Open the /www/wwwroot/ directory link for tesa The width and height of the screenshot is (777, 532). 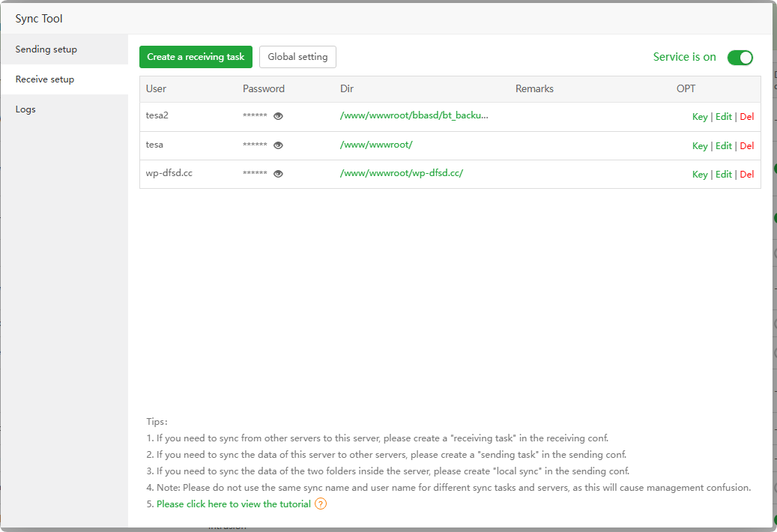tap(376, 145)
